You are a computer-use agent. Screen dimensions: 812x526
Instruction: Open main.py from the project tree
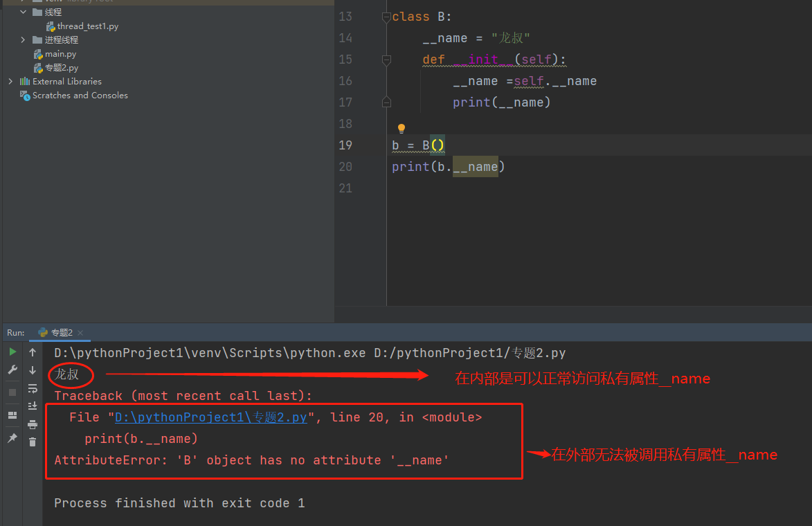click(60, 54)
